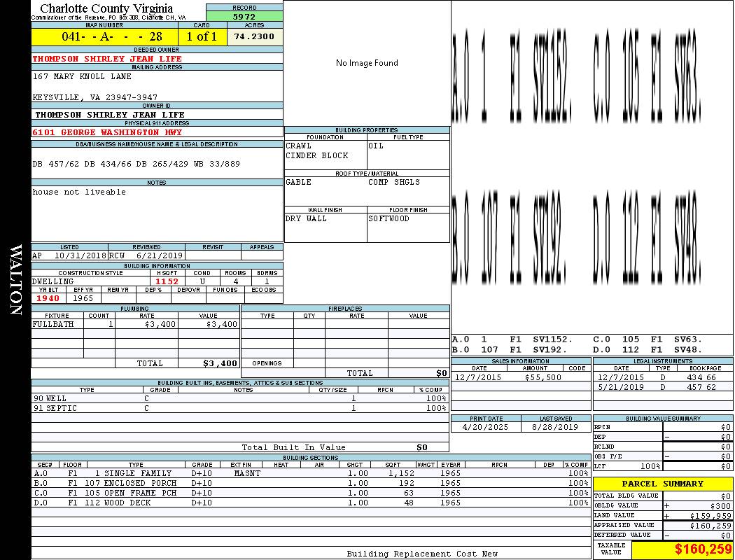Click the 1 SINGLE FAMILY section row
735x560 pixels.
(x=311, y=473)
